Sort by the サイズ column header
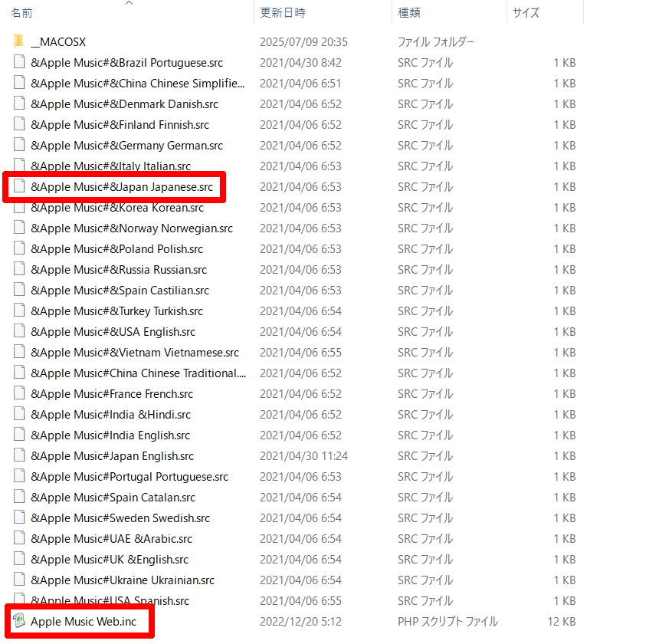 [x=526, y=13]
